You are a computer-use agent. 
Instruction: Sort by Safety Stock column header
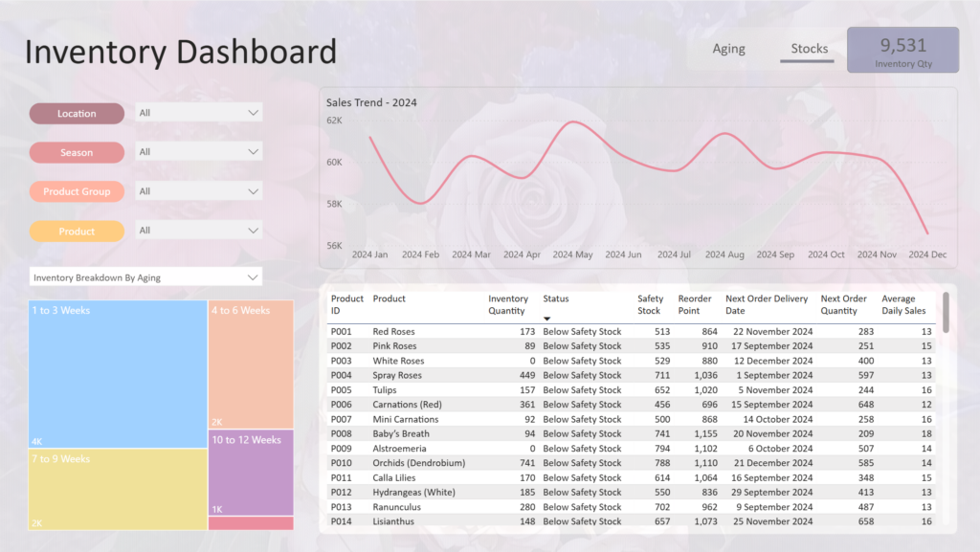click(x=650, y=305)
